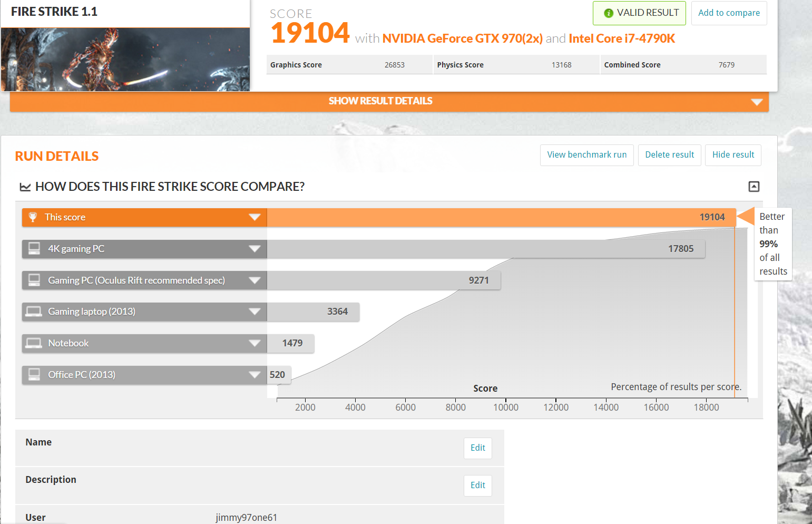
Task: Expand the Gaming PC Oculus Rift dropdown arrow
Action: click(255, 280)
